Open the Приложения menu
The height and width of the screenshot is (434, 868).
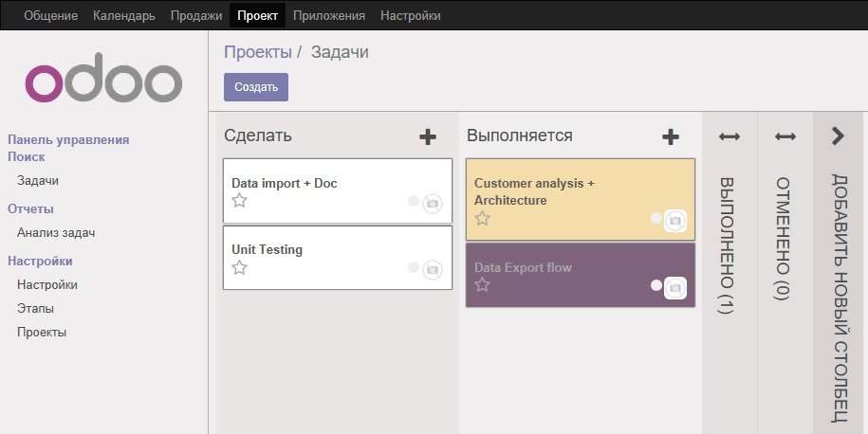pyautogui.click(x=329, y=15)
